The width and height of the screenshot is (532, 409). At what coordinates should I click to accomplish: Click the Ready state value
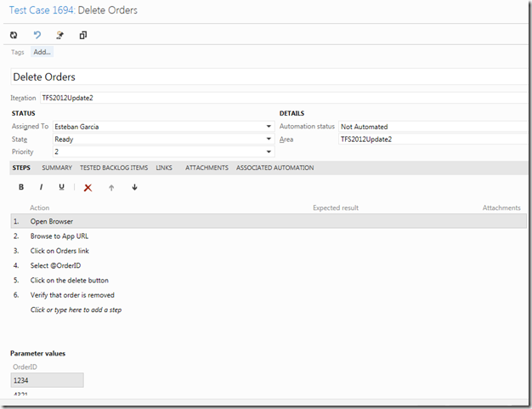pyautogui.click(x=64, y=139)
